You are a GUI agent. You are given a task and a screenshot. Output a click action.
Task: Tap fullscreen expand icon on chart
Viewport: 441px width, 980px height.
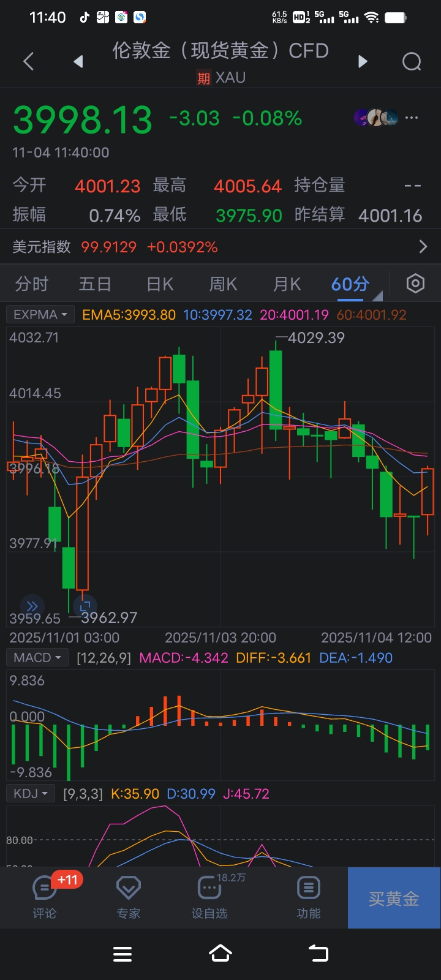85,606
